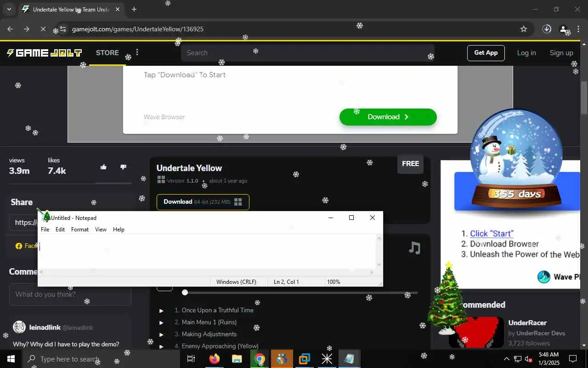The image size is (588, 368).
Task: Open Chrome profile icon
Action: (x=563, y=29)
